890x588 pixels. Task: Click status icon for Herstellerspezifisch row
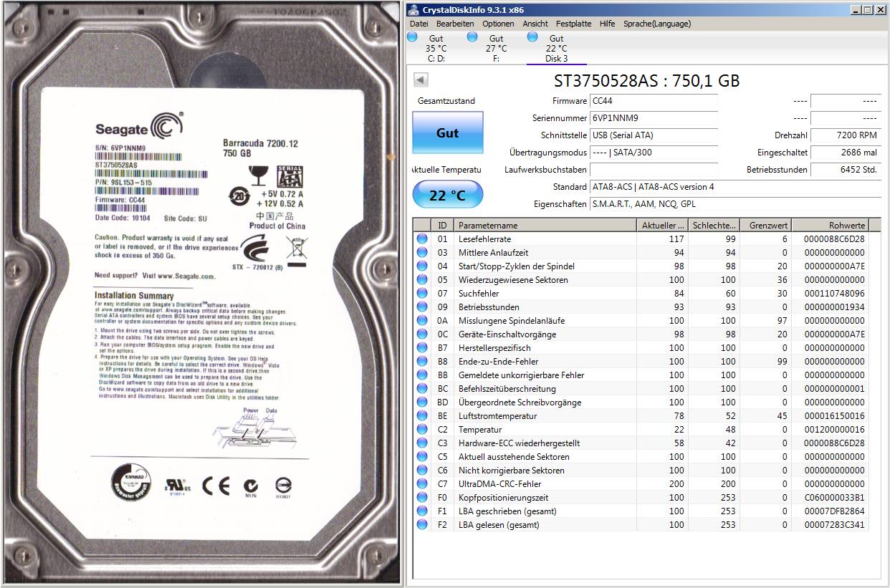click(422, 348)
